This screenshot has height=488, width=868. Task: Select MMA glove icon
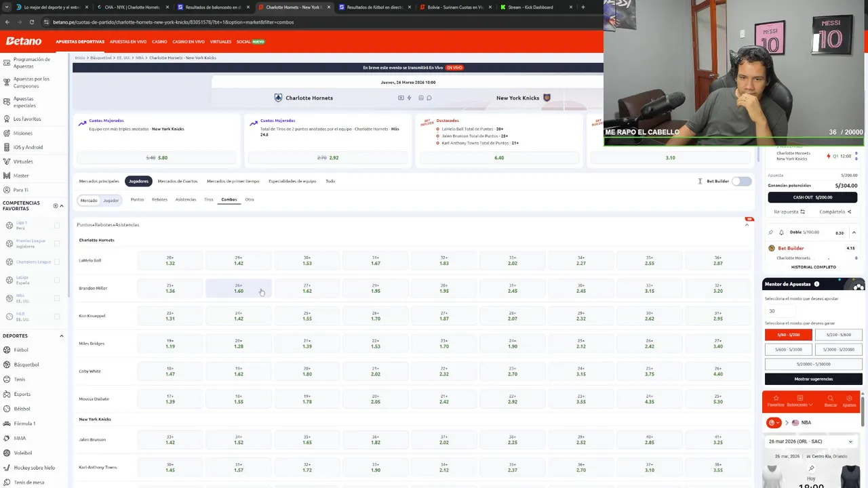point(7,438)
